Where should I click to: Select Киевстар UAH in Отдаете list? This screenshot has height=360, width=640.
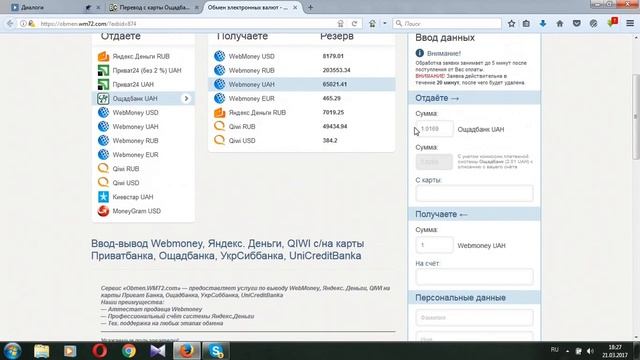[143, 197]
